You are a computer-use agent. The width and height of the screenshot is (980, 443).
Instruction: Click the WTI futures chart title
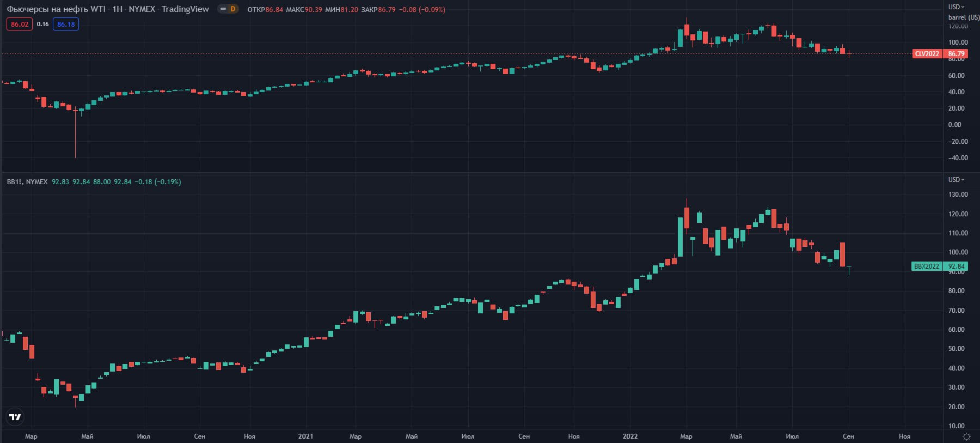pos(108,9)
